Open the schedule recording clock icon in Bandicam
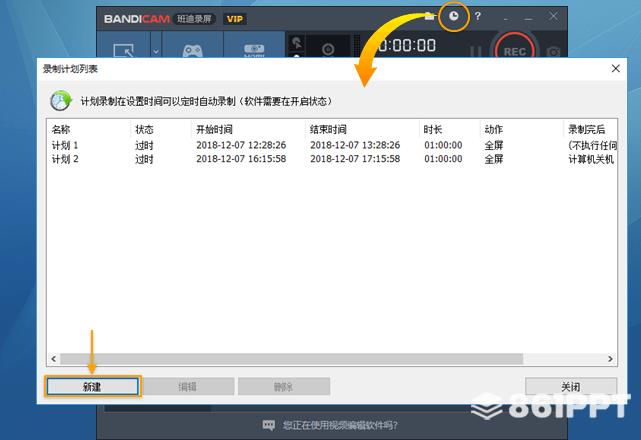641x440 pixels. 453,16
